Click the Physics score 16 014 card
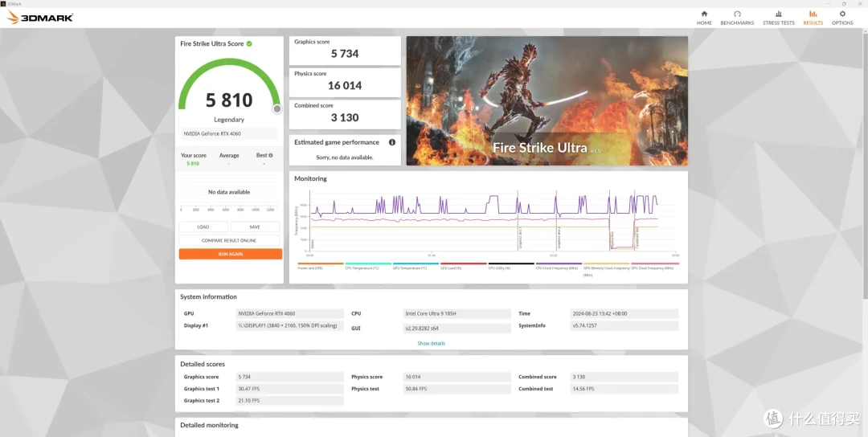868x437 pixels. coord(345,83)
